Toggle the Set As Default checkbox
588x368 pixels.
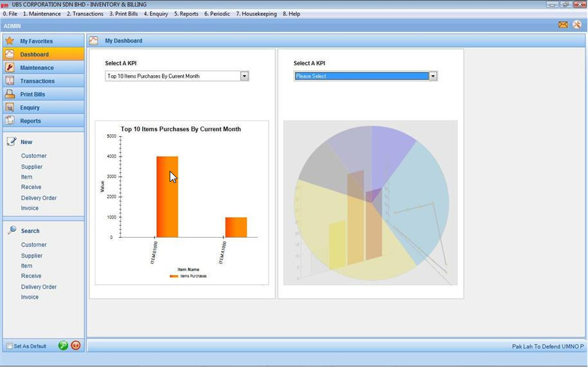coord(10,346)
